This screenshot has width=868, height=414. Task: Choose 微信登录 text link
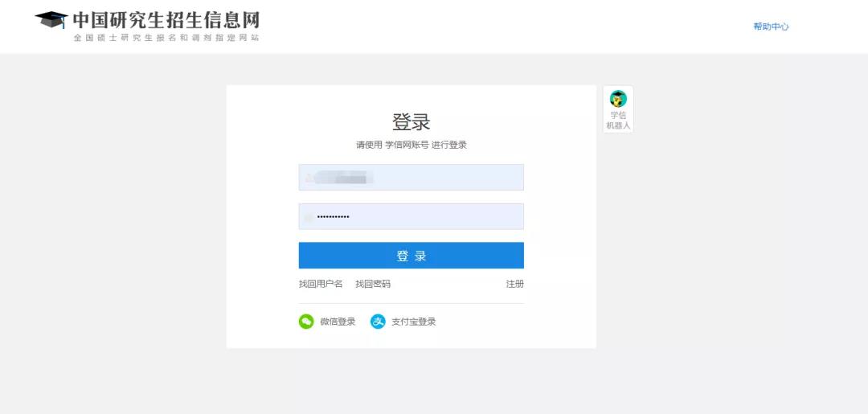tap(338, 322)
